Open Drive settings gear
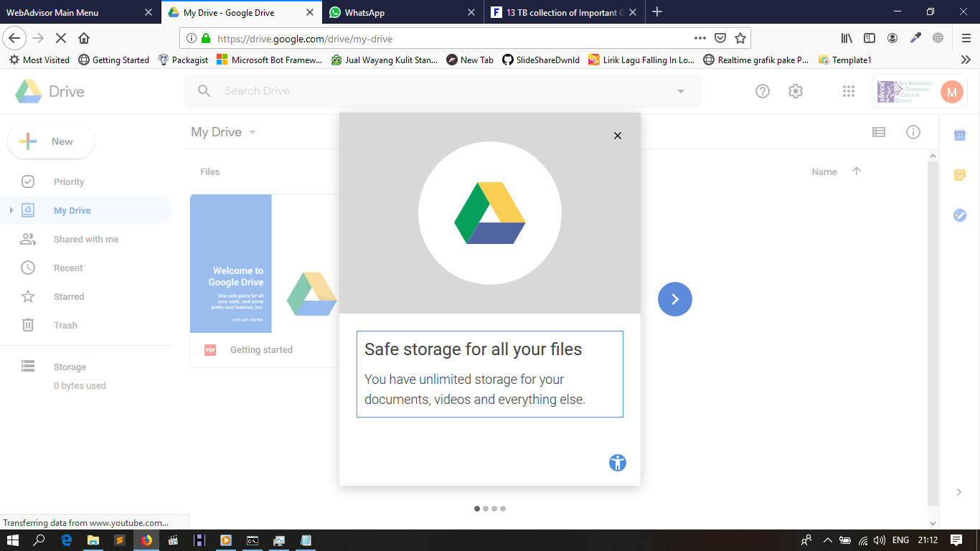The width and height of the screenshot is (980, 551). point(795,91)
